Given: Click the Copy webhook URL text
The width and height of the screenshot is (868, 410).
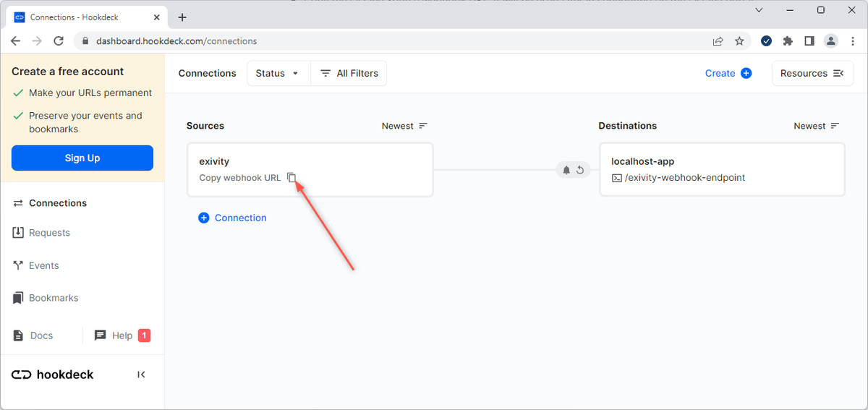Looking at the screenshot, I should tap(240, 178).
